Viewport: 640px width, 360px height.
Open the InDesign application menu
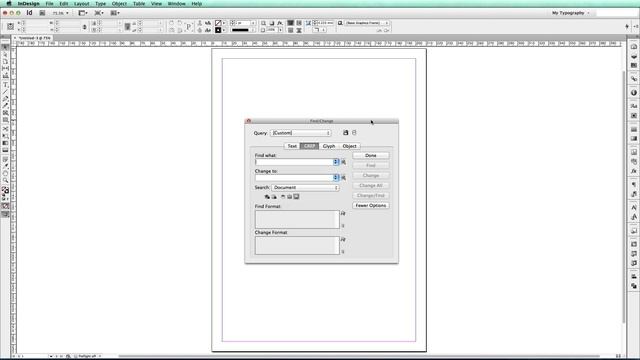29,4
